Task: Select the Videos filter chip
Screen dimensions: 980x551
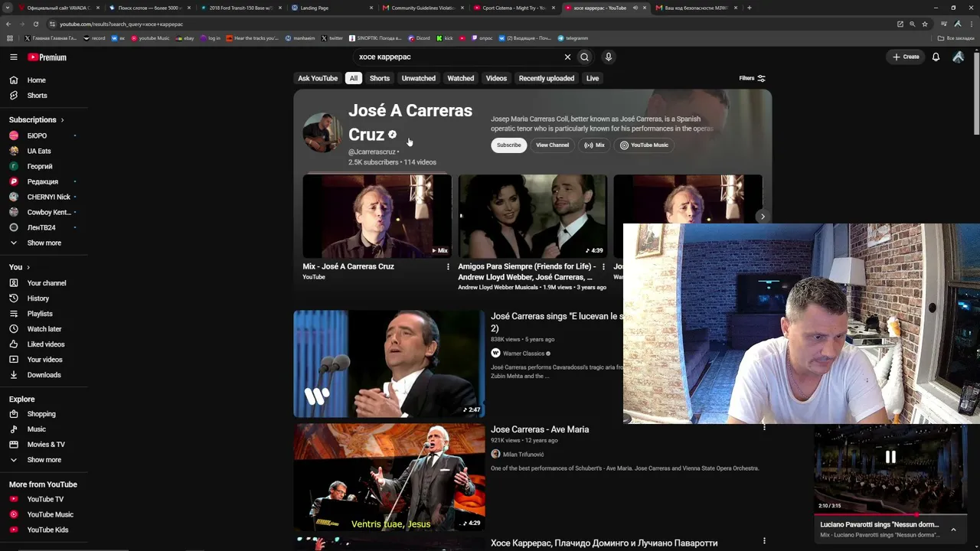Action: [496, 78]
